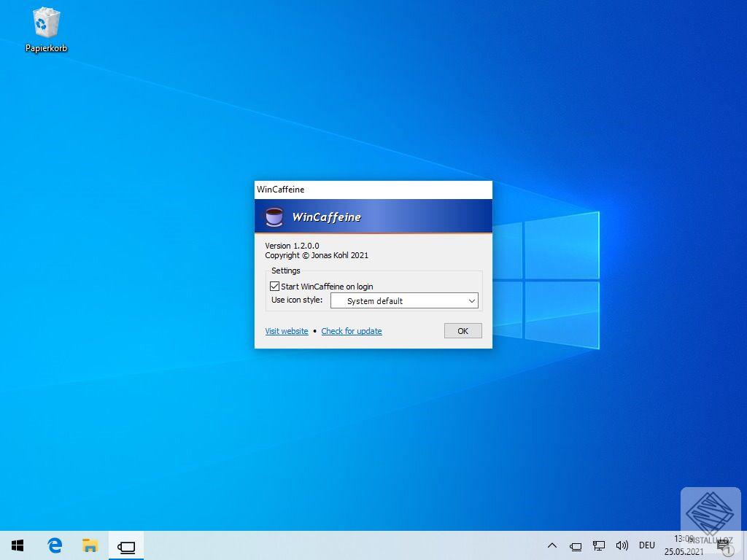Click the Version 1.2.0.0 text
Viewport: 747px width, 560px height.
click(x=292, y=246)
